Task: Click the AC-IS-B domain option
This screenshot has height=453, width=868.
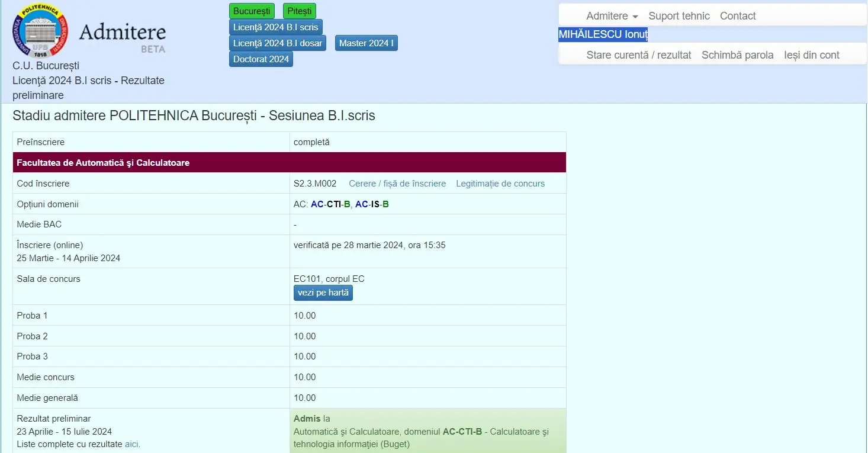Action: pos(372,204)
